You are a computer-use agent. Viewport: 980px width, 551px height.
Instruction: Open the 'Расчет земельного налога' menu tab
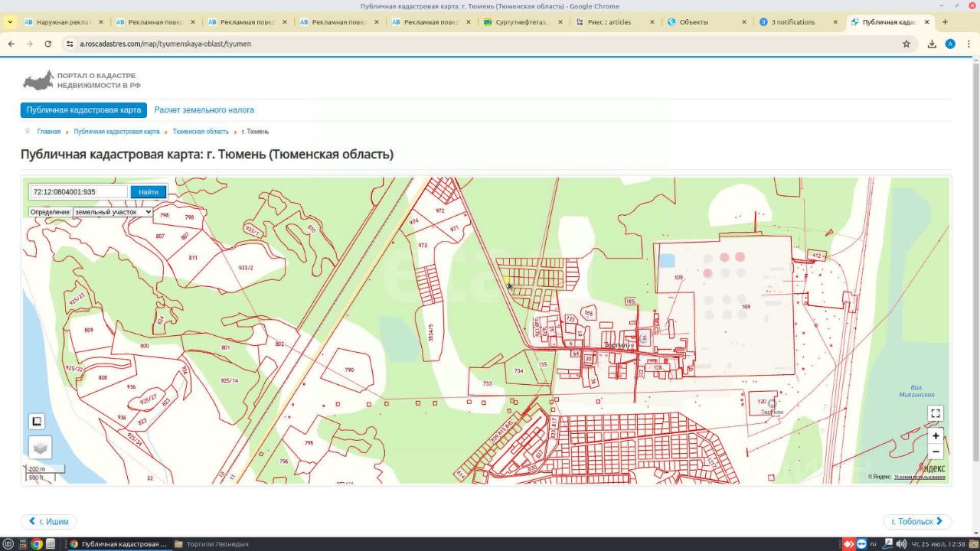(204, 110)
